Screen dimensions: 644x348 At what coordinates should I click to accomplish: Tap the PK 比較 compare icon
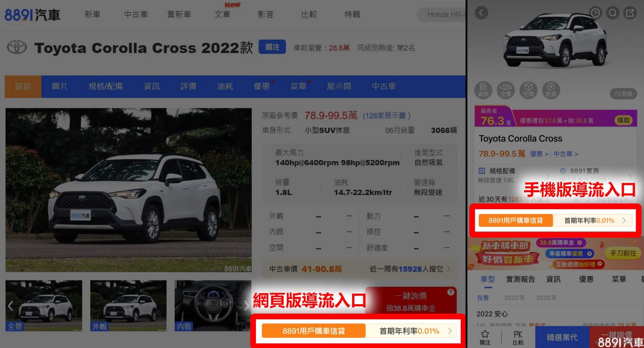tap(518, 337)
